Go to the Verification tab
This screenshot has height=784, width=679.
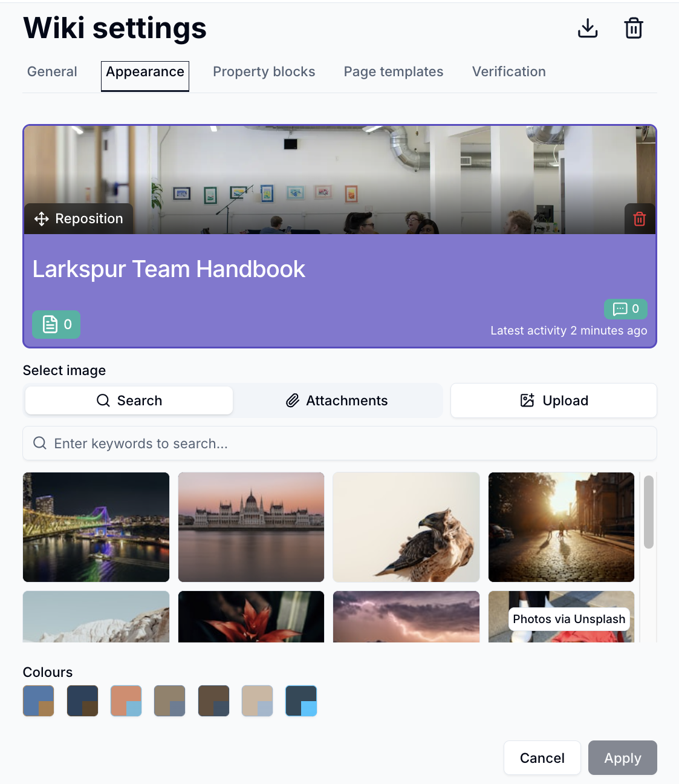[x=509, y=72]
